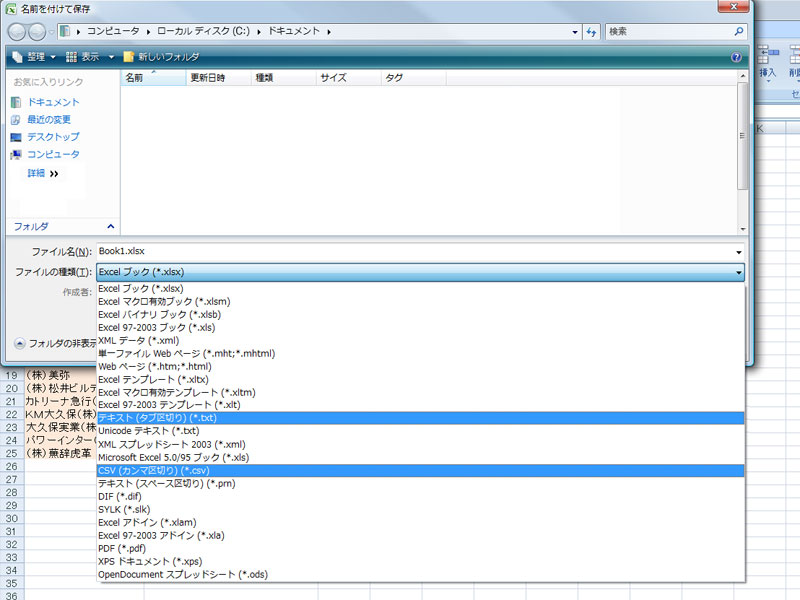Click the file name input field
Viewport: 800px width, 600px height.
[x=415, y=252]
